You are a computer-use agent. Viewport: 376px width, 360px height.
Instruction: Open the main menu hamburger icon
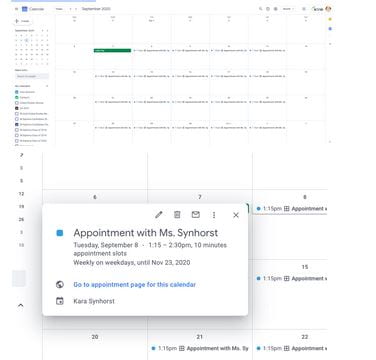tap(17, 9)
